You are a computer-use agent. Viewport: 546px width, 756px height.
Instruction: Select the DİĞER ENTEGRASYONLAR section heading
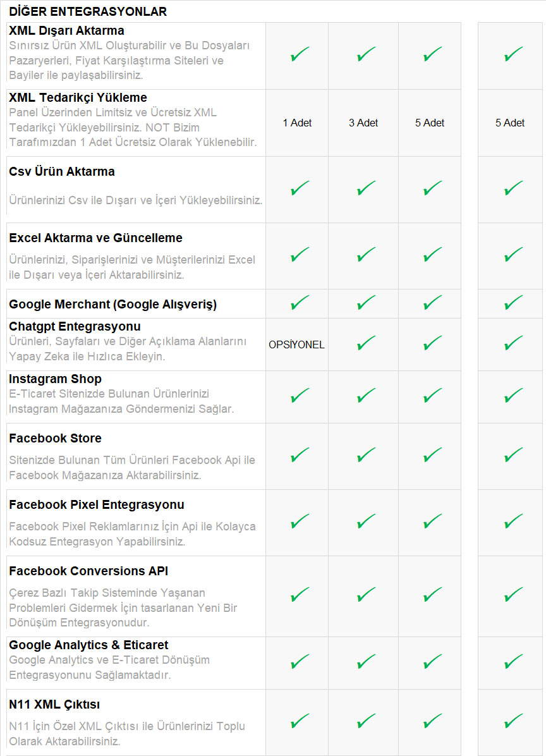tap(88, 11)
